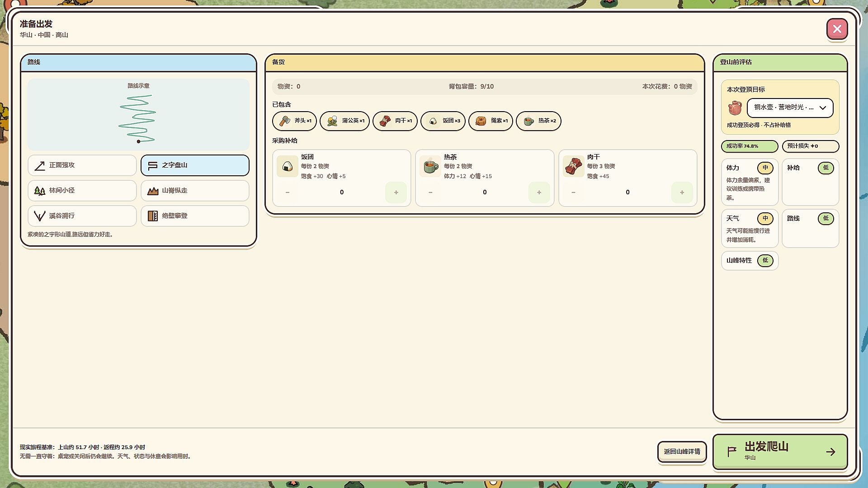
Task: Choose the 溪谷溯行 route option
Action: (x=82, y=216)
